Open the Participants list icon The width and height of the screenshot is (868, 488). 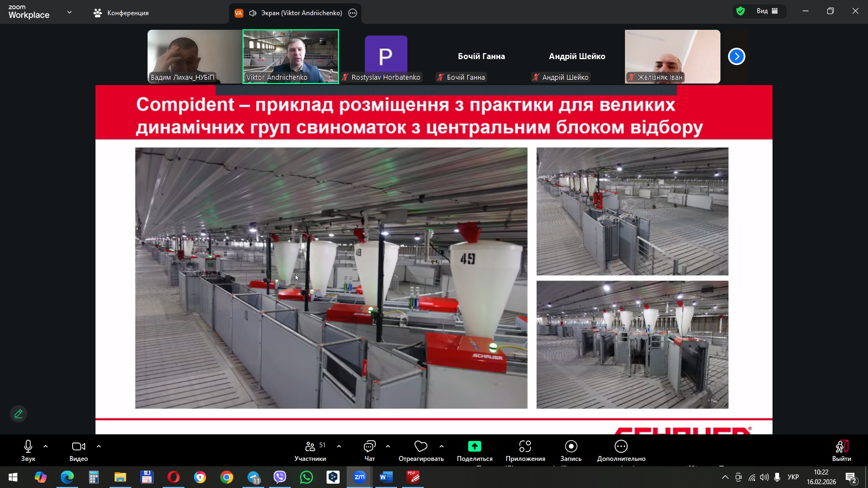point(310,446)
